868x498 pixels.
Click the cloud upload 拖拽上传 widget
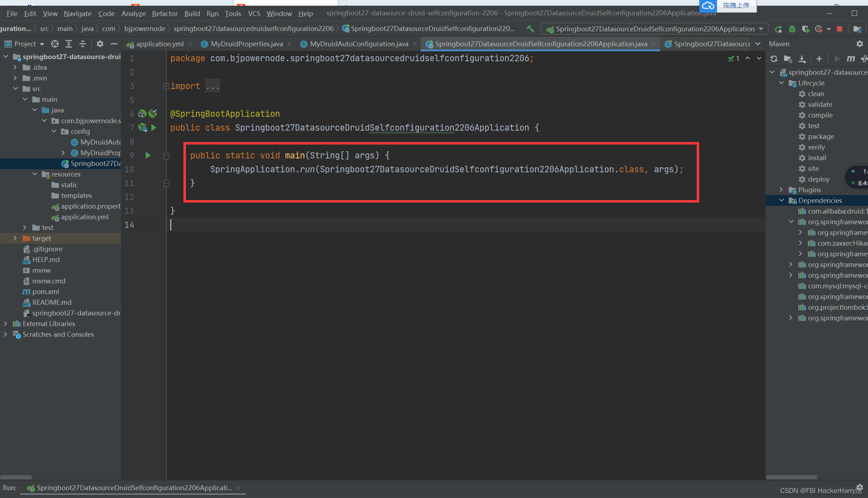pyautogui.click(x=728, y=5)
